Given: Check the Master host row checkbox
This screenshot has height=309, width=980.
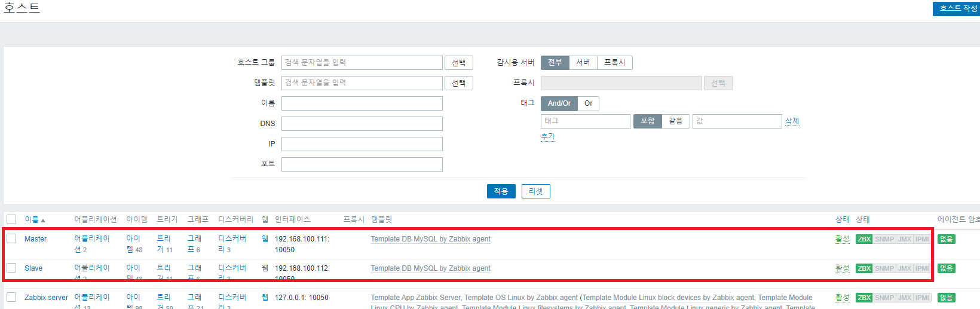Looking at the screenshot, I should tap(11, 238).
